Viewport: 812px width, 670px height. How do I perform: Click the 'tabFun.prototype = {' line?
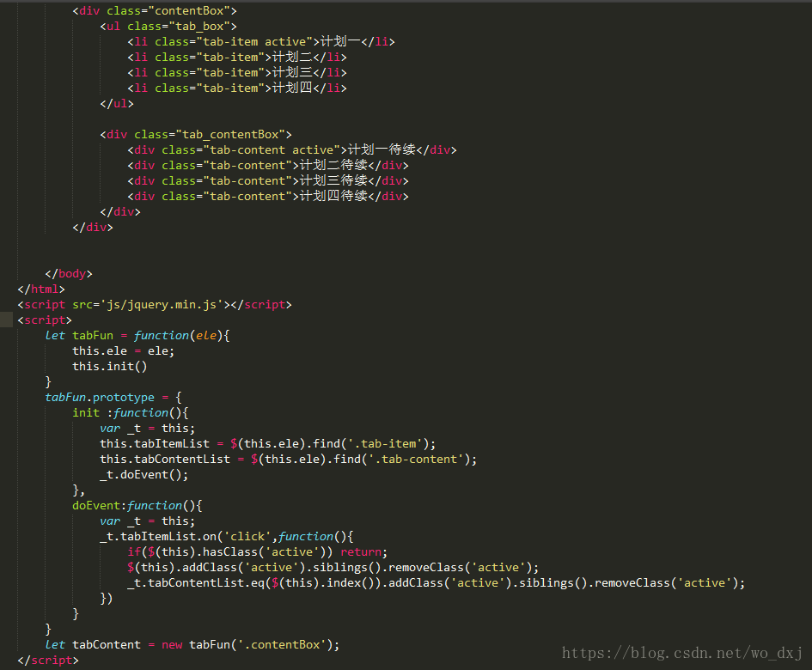point(113,398)
